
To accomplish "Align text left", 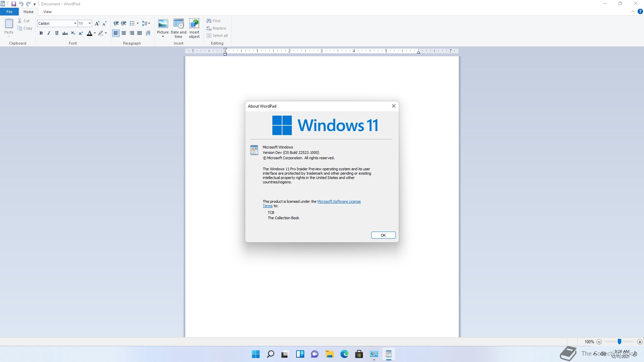I will pyautogui.click(x=116, y=33).
